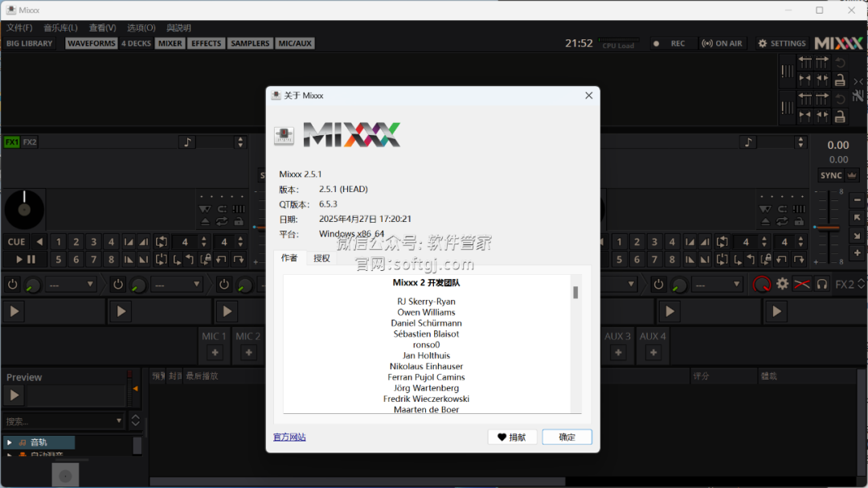The height and width of the screenshot is (488, 868).
Task: Toggle FX2 assignment on left deck
Action: 30,142
